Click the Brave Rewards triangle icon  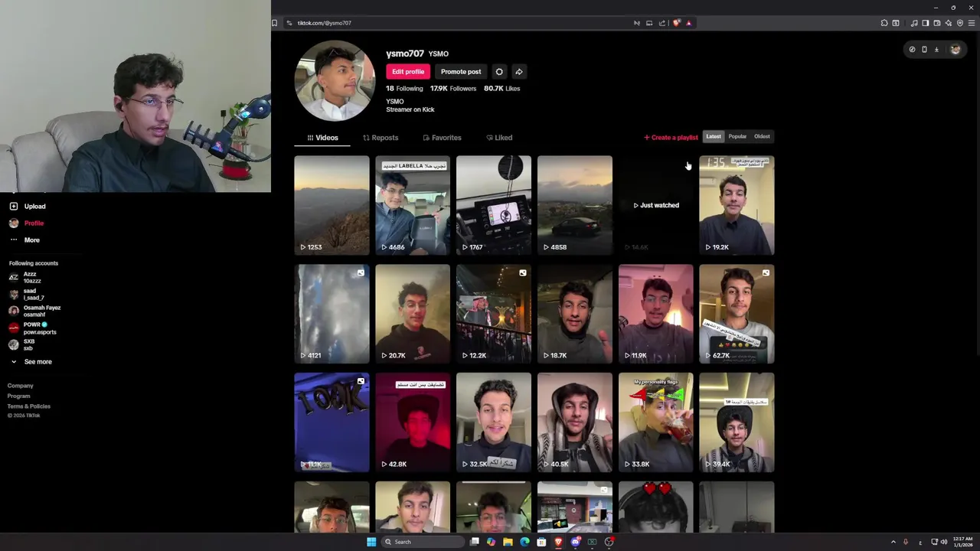pyautogui.click(x=688, y=23)
